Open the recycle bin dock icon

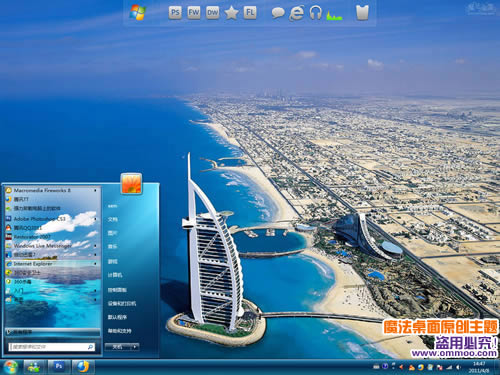pos(362,13)
